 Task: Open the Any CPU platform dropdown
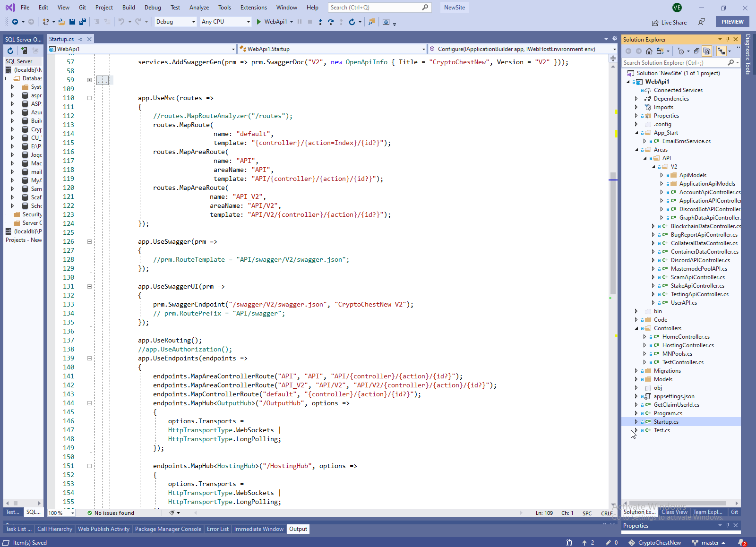225,22
